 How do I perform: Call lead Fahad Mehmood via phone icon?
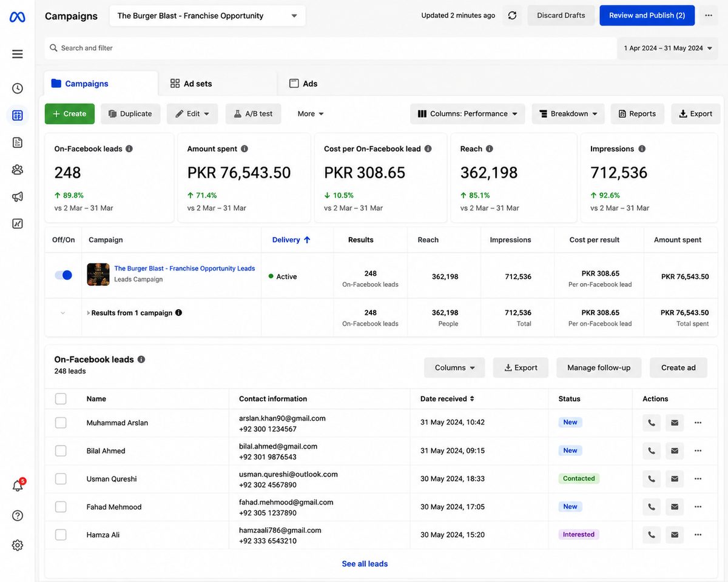tap(652, 507)
